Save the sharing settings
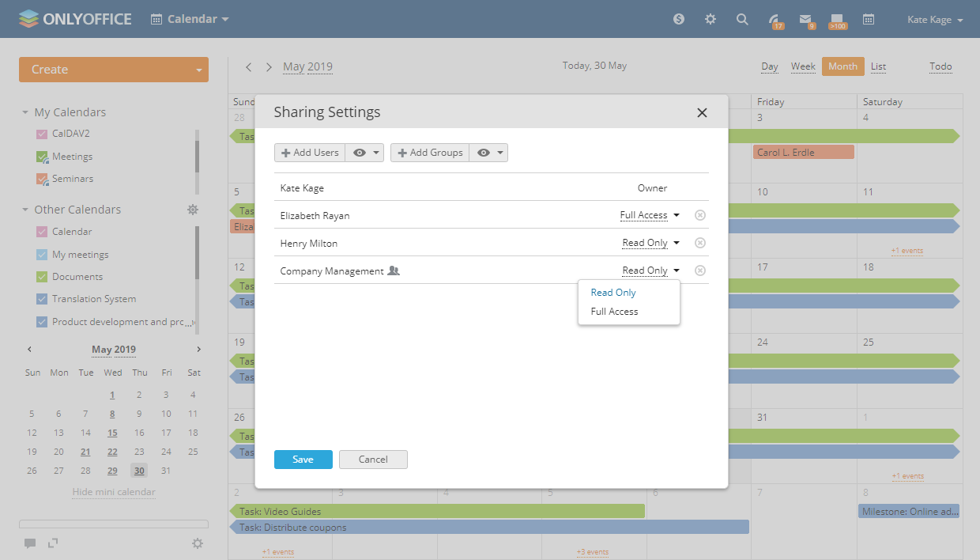 [303, 460]
